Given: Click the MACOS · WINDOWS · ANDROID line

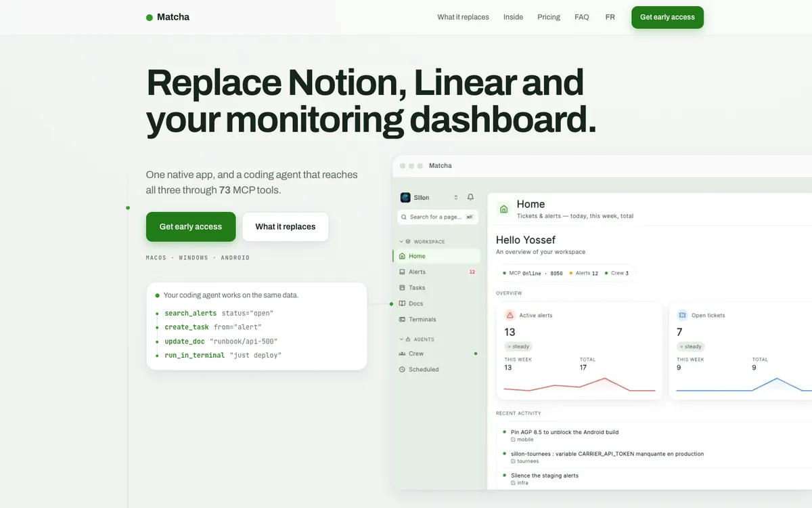Looking at the screenshot, I should point(198,258).
